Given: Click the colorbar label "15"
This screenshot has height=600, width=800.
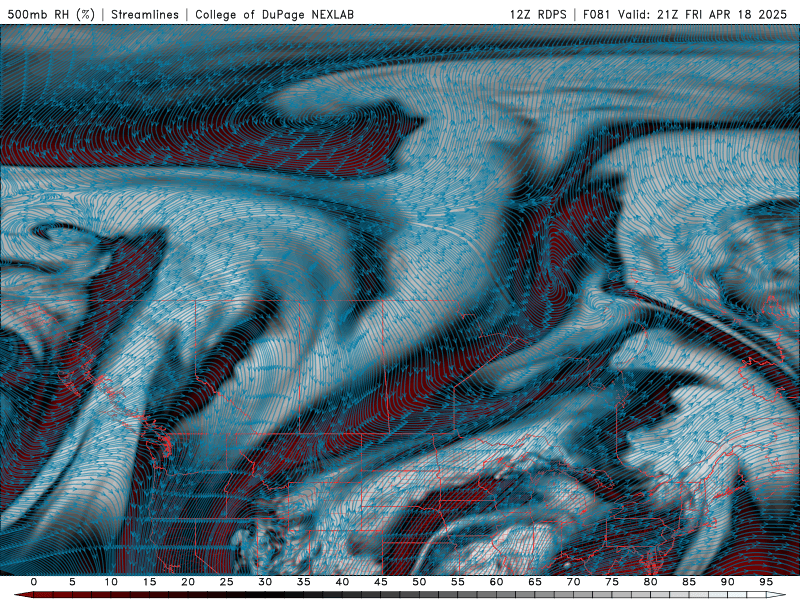Looking at the screenshot, I should 149,582.
